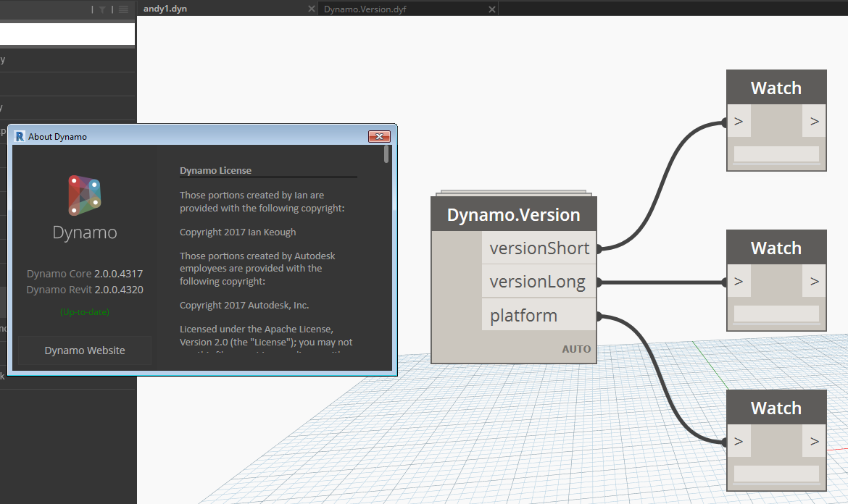
Task: Click the library list-view icon near the filter
Action: point(123,9)
